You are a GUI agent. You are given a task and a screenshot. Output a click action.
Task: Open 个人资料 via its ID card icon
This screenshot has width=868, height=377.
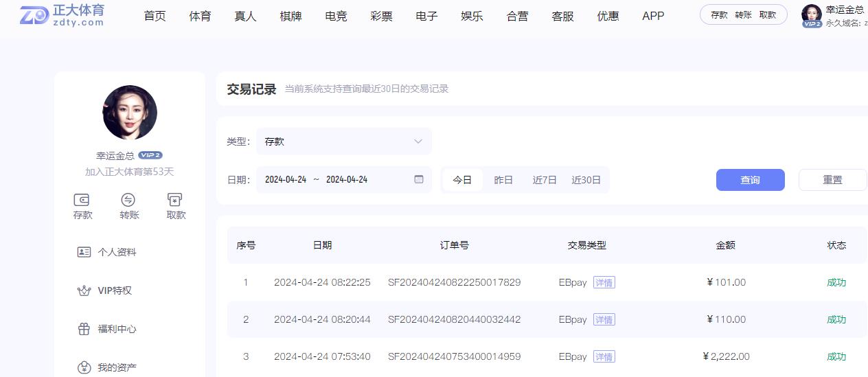coord(84,252)
